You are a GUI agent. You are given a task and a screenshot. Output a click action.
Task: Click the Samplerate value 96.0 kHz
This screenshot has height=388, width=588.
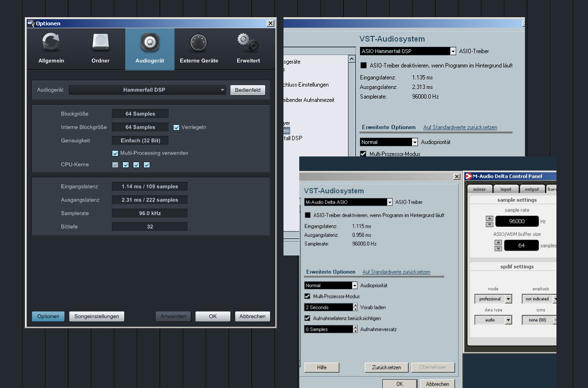(150, 213)
